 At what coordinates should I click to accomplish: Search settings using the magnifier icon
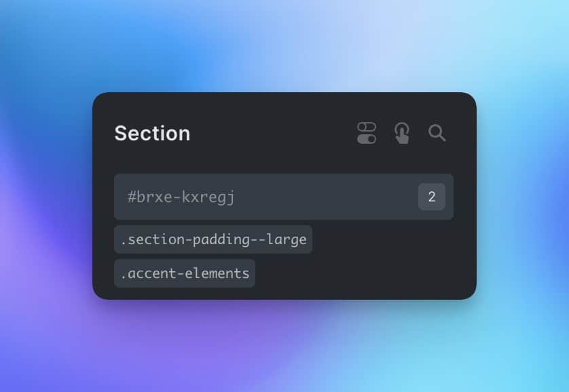[437, 133]
